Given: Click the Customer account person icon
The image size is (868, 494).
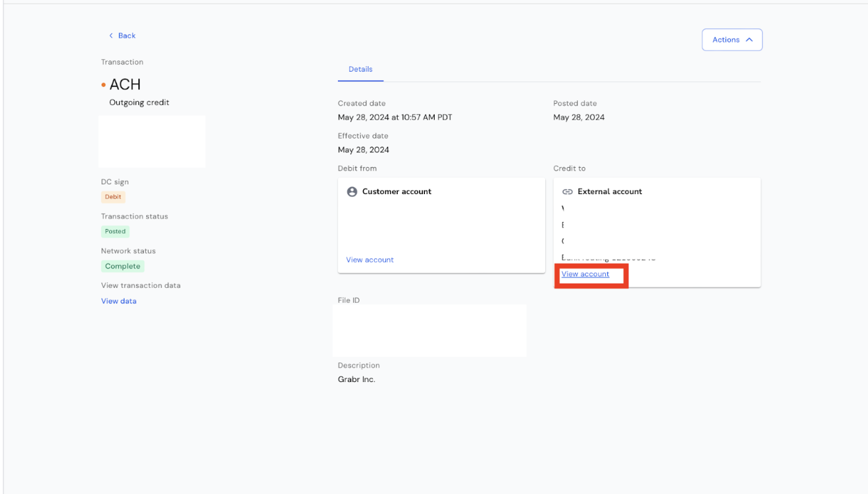Looking at the screenshot, I should pyautogui.click(x=352, y=191).
